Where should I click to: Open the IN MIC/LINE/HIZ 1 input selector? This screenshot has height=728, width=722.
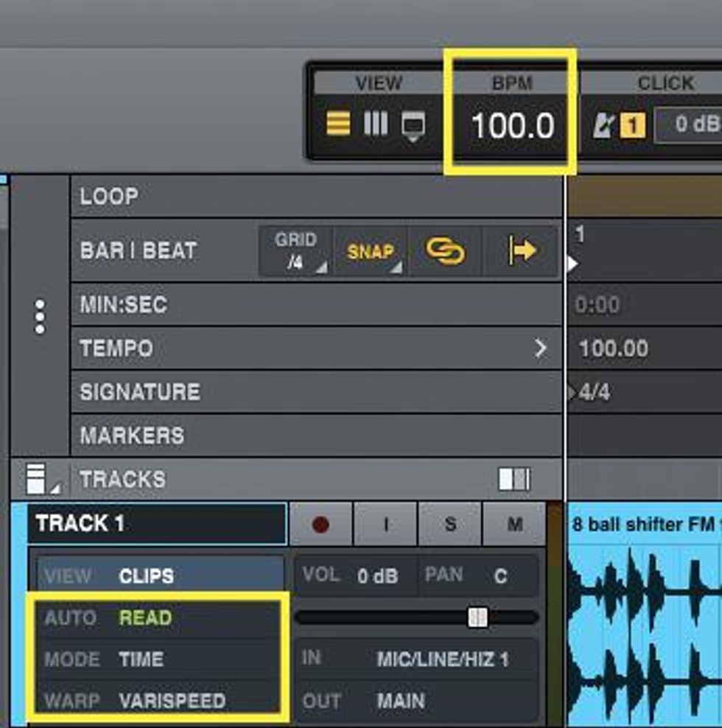(x=416, y=659)
